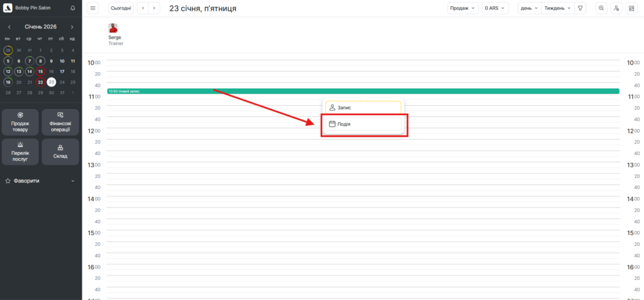The image size is (644, 300).
Task: Expand the Тиждень view dropdown
Action: click(x=557, y=8)
